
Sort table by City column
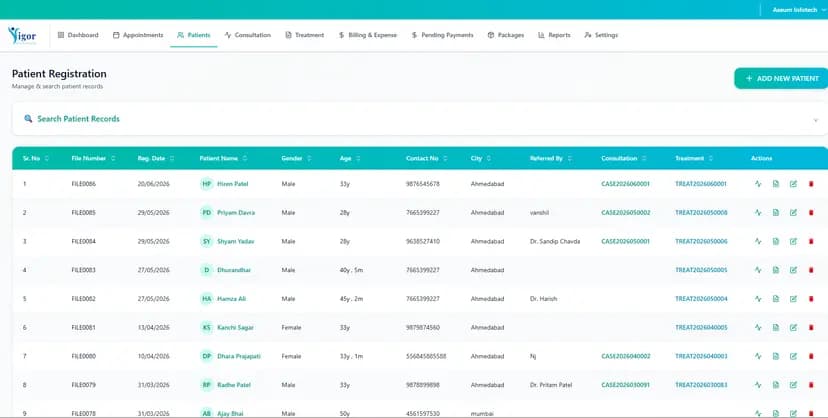coord(488,158)
